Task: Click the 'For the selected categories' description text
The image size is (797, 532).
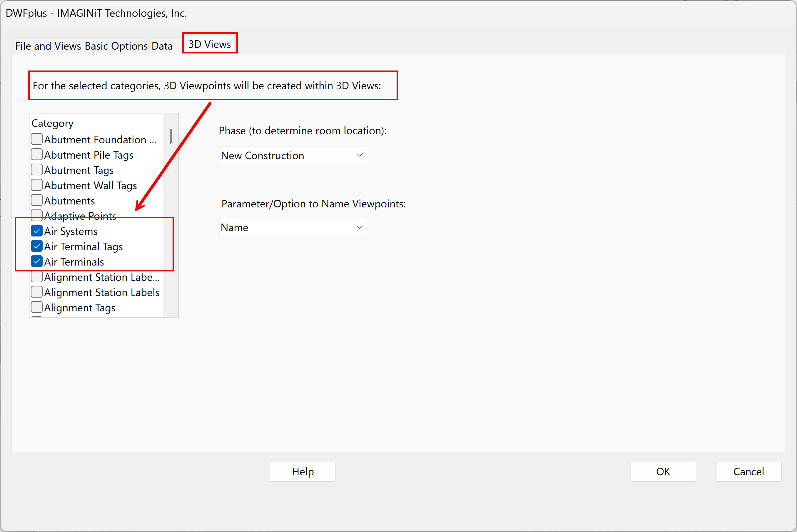Action: pos(207,86)
